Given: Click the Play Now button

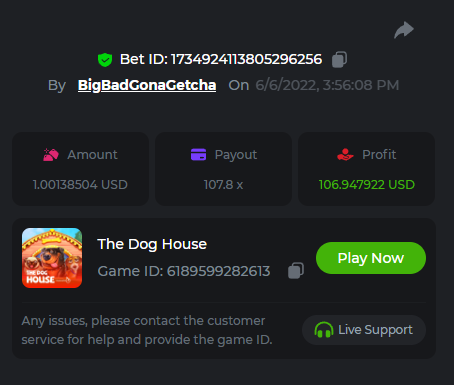Looking at the screenshot, I should [371, 258].
